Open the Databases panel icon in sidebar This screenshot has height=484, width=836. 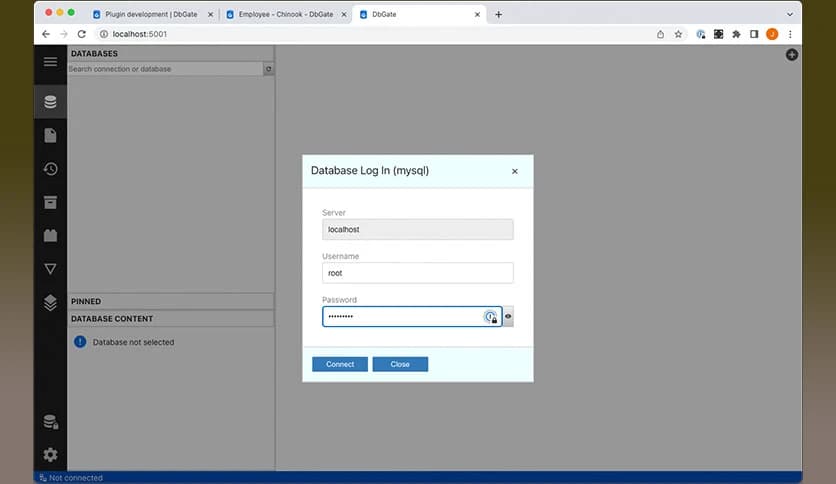pyautogui.click(x=50, y=102)
